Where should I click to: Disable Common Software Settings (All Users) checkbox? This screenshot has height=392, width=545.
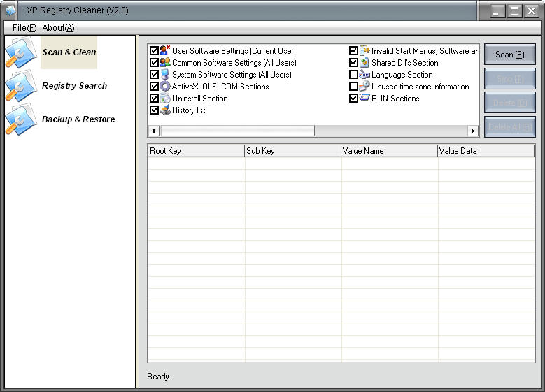(x=155, y=63)
